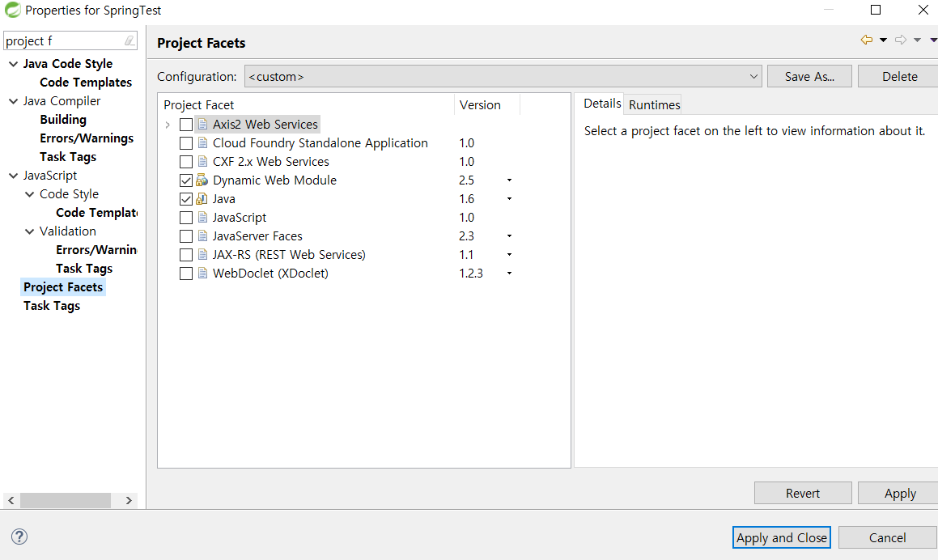Screen dimensions: 938x560
Task: Collapse the Java Compiler tree node
Action: coord(13,101)
